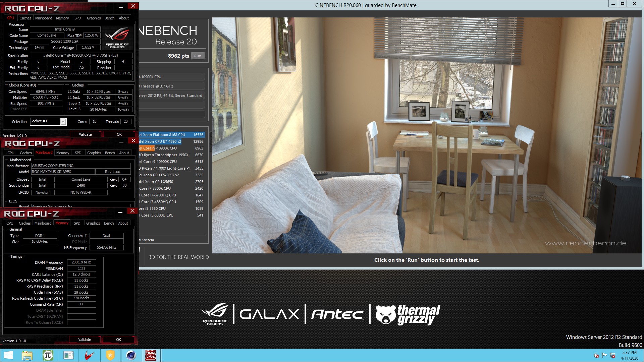Open the muted volume tray icon

point(596,355)
